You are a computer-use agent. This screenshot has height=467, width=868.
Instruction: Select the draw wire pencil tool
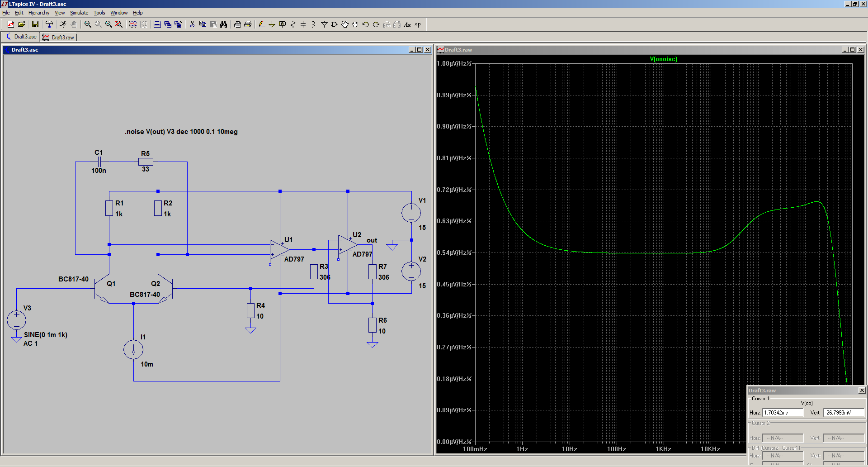(261, 24)
